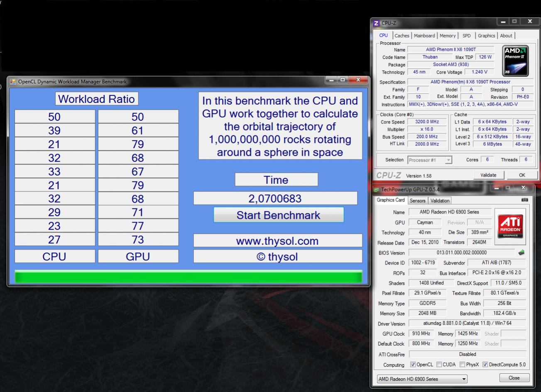Click the Multiplier value x 16.0

pyautogui.click(x=427, y=129)
